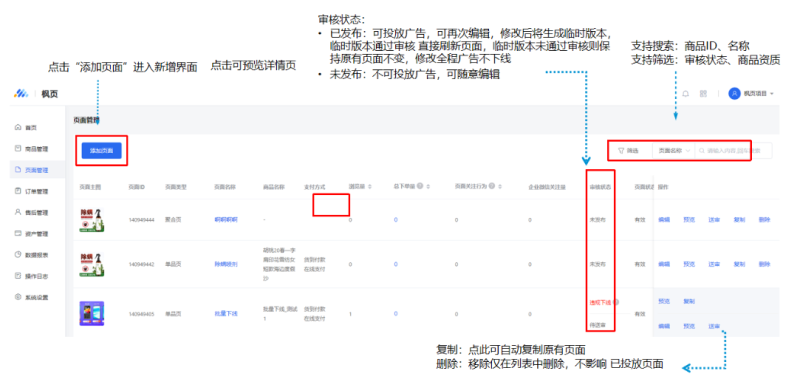Image resolution: width=800 pixels, height=382 pixels.
Task: Sort by 浏览量 column arrows
Action: [369, 187]
